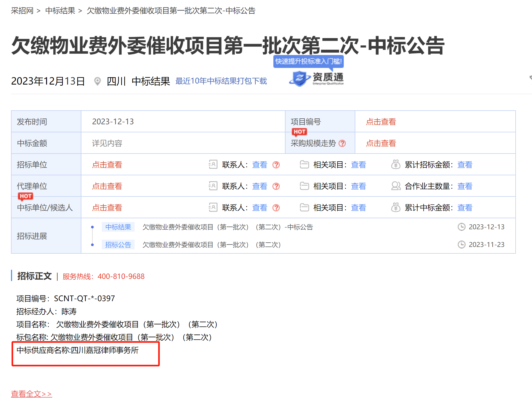Select 中标结果 tag in 招标进展
Viewport: 532px width, 419px height.
[x=118, y=227]
